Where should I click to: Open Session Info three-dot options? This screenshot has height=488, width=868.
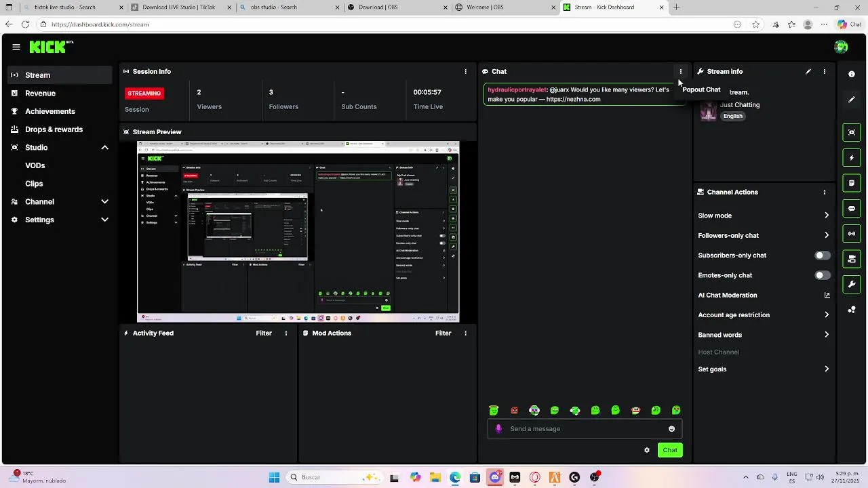pyautogui.click(x=465, y=71)
